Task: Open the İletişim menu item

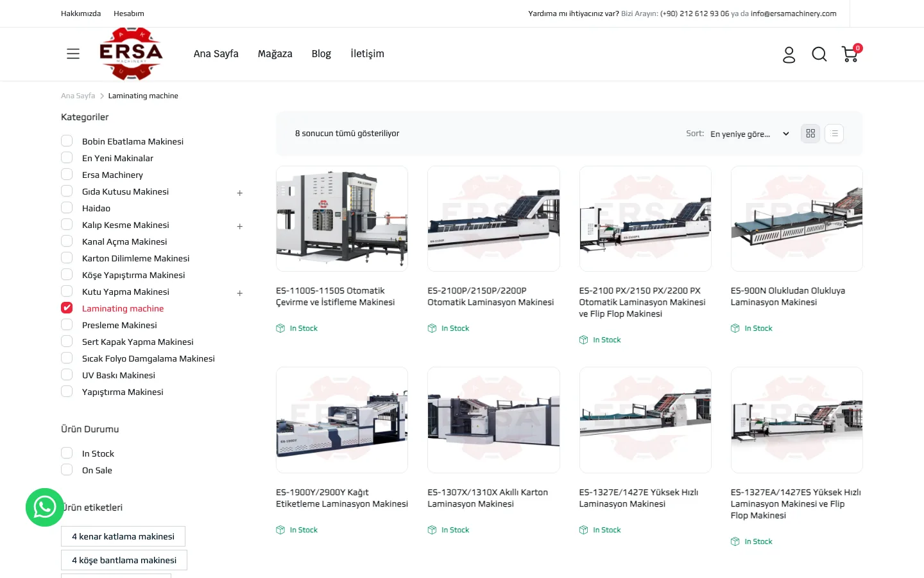Action: pyautogui.click(x=367, y=54)
